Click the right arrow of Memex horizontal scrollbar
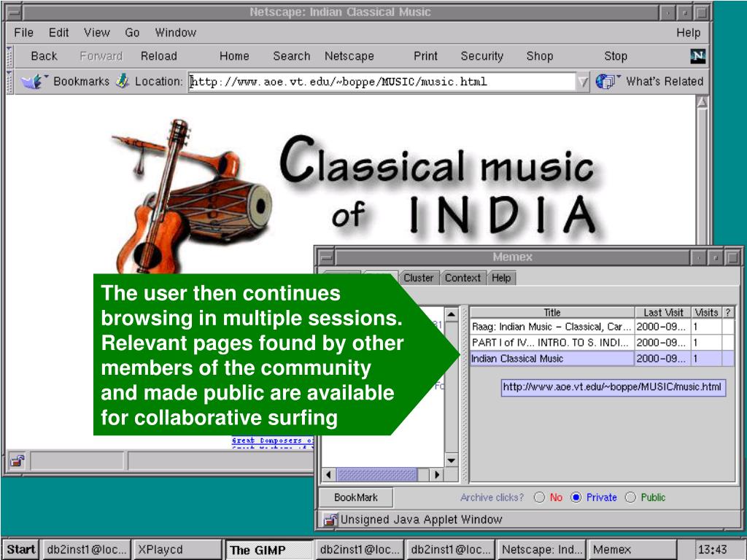The height and width of the screenshot is (560, 747). pyautogui.click(x=436, y=475)
